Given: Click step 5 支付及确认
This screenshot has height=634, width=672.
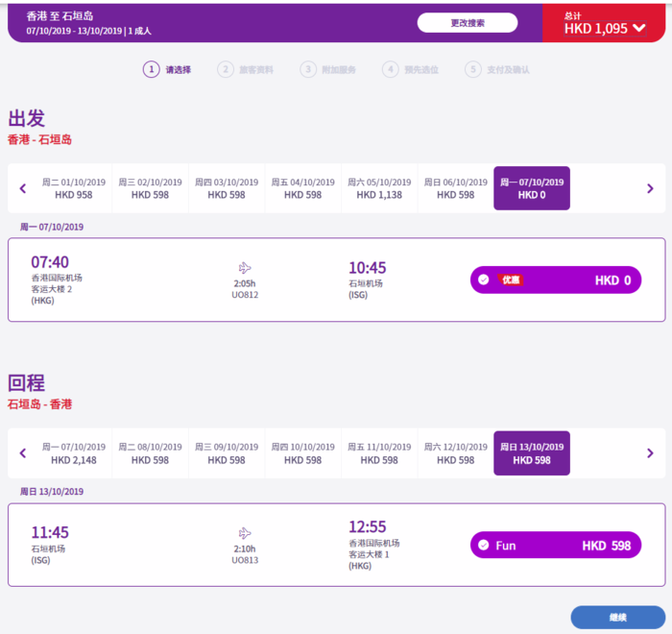Looking at the screenshot, I should [473, 69].
